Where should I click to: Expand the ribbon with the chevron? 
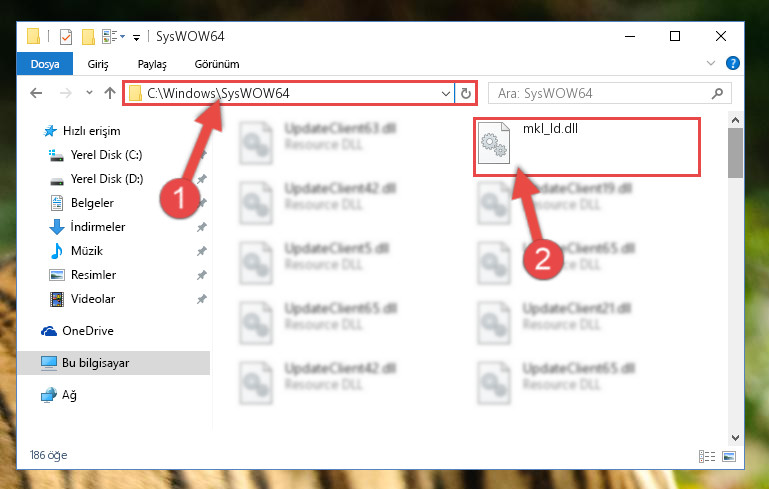point(711,63)
